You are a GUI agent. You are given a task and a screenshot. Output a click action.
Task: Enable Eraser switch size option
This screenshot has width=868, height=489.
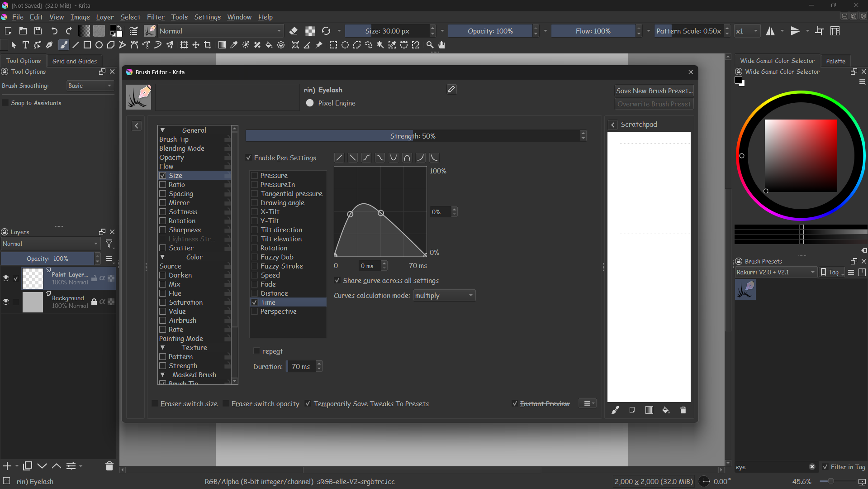click(x=155, y=404)
